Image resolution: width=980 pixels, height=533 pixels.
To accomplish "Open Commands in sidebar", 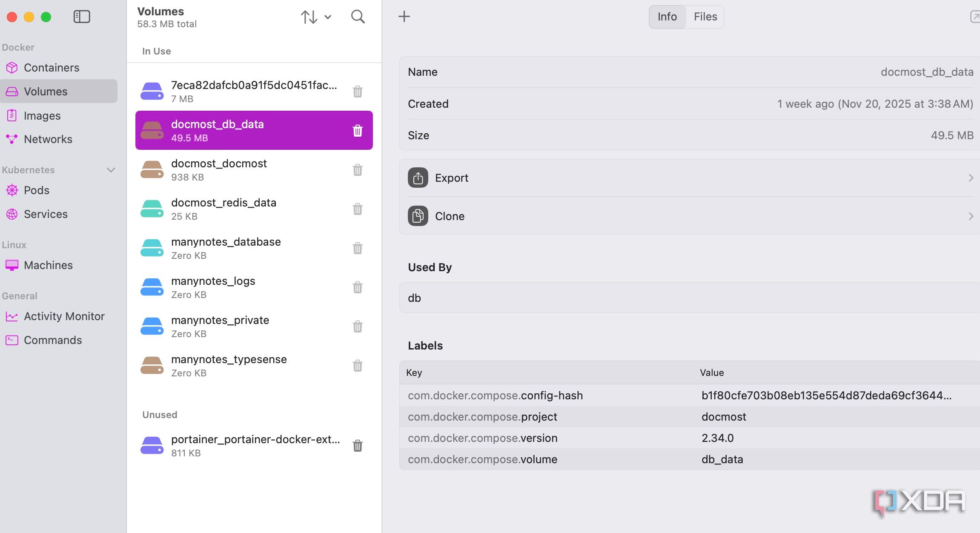I will pyautogui.click(x=59, y=340).
